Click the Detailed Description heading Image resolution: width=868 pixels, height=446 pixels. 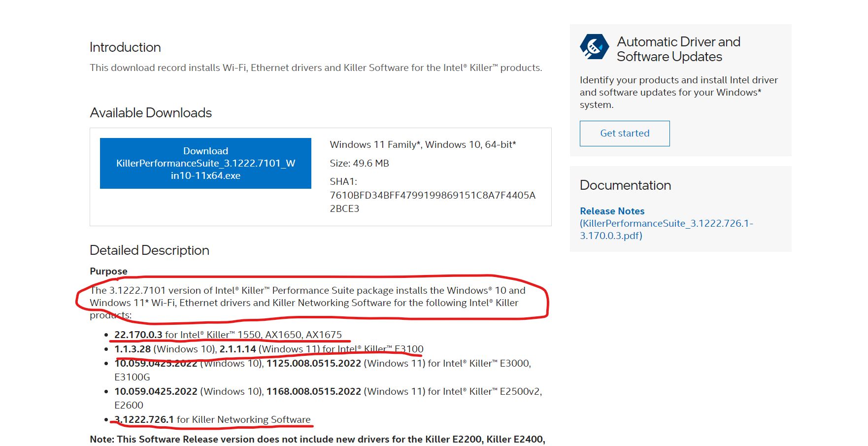[149, 250]
